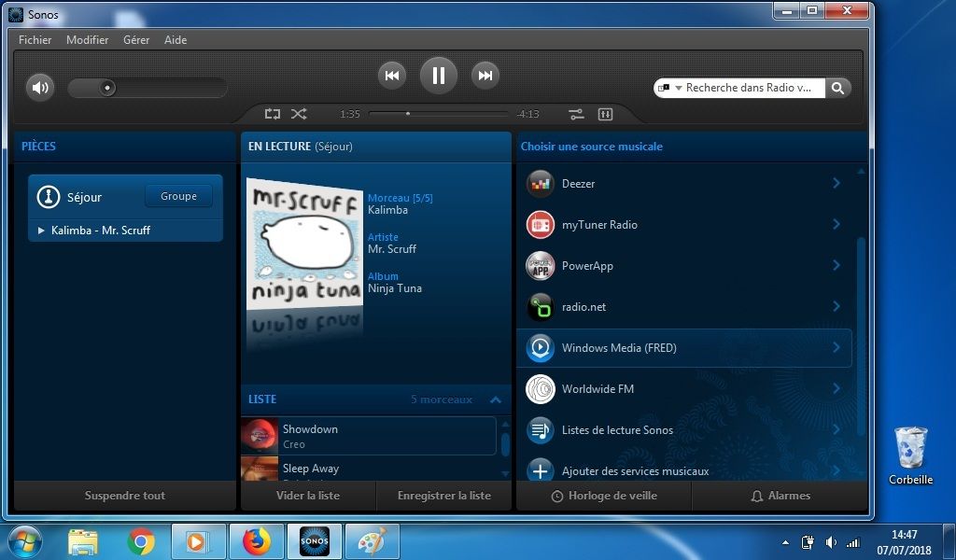Click the queue list scrollbar
Screen dimensions: 956x560
coord(505,443)
